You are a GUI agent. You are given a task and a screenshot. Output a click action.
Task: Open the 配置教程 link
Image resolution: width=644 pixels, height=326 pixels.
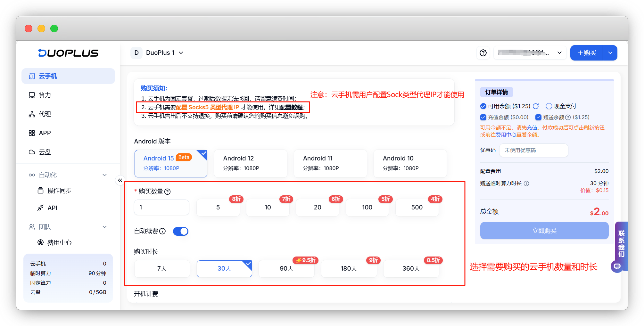click(291, 107)
